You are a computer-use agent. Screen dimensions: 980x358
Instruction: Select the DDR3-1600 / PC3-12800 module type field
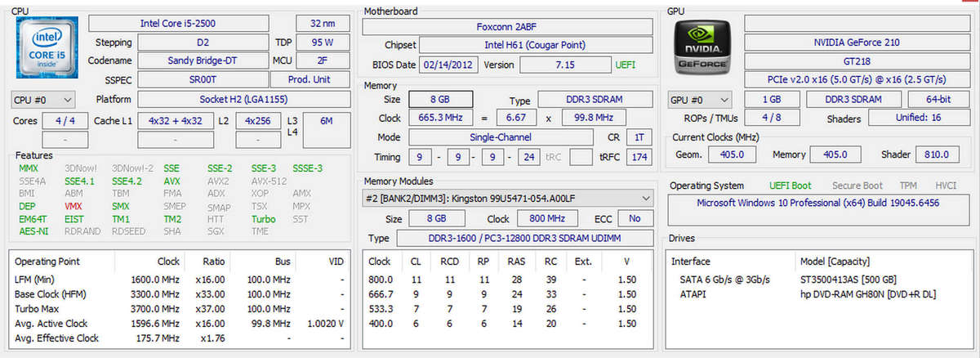click(525, 238)
